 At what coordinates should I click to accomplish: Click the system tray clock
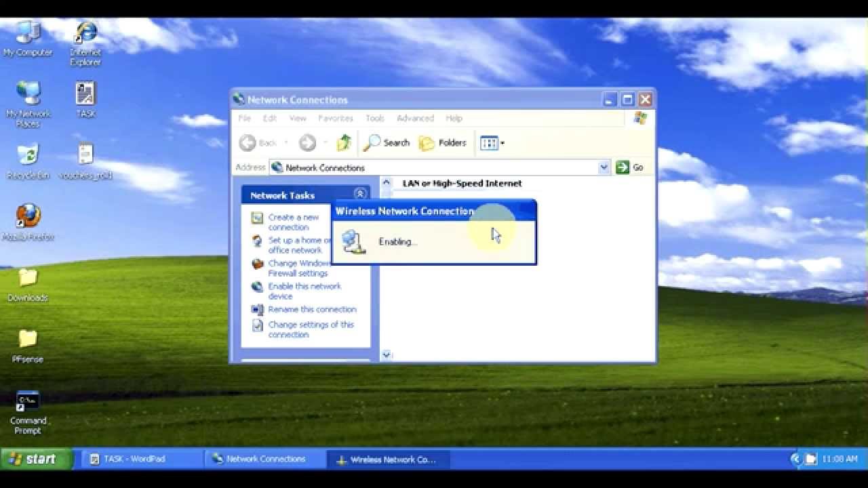point(840,459)
